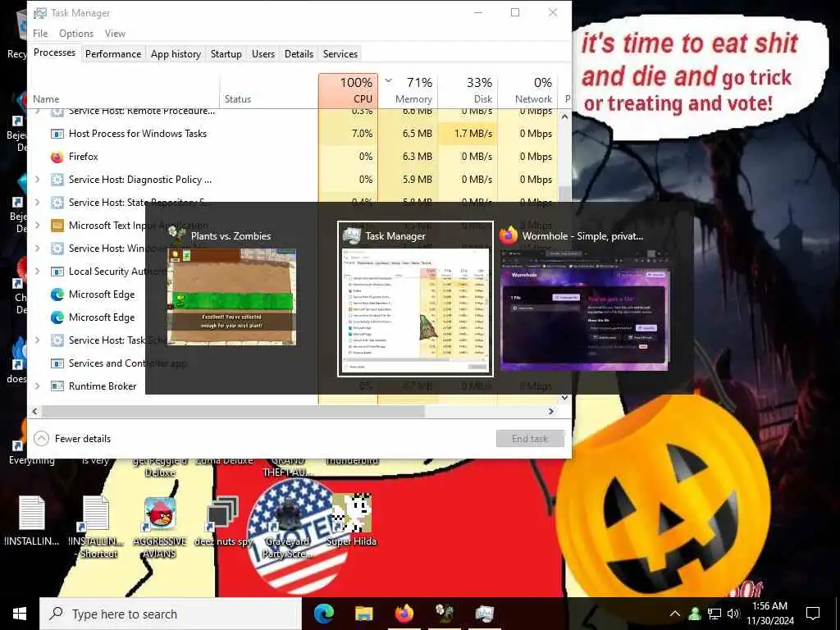
Task: Expand Microsoft Text Input Application row
Action: click(x=37, y=226)
